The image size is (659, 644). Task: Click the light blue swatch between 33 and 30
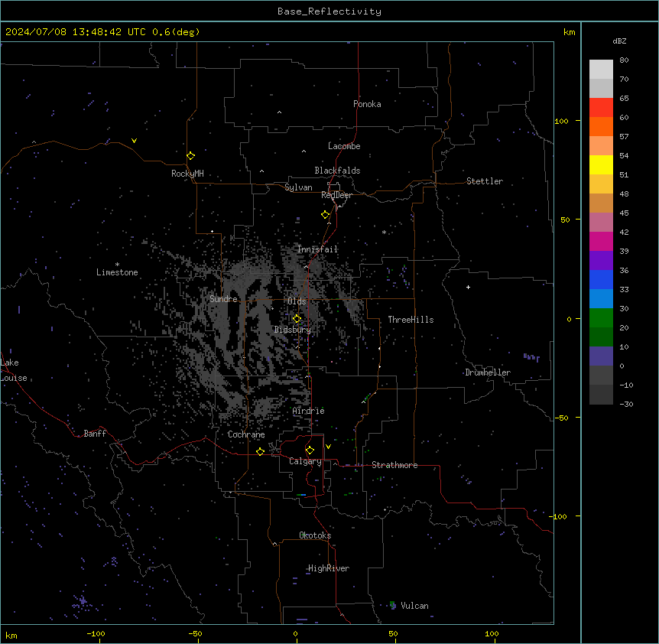(601, 298)
